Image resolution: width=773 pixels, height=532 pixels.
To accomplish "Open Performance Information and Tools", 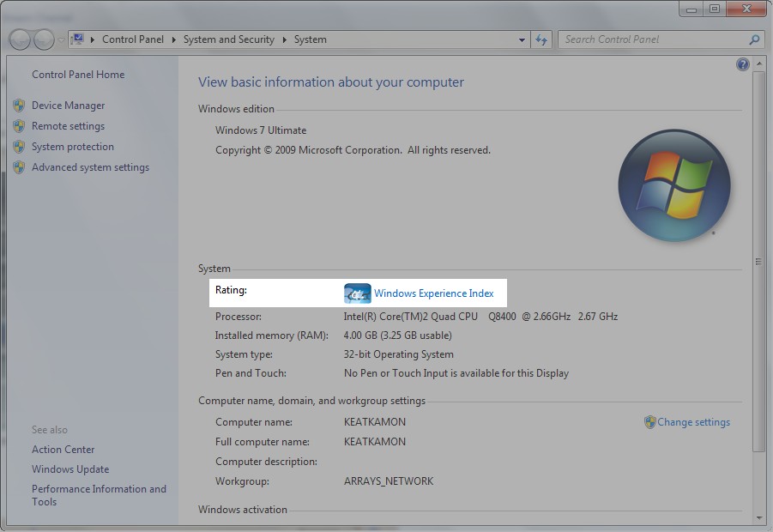I will (99, 495).
